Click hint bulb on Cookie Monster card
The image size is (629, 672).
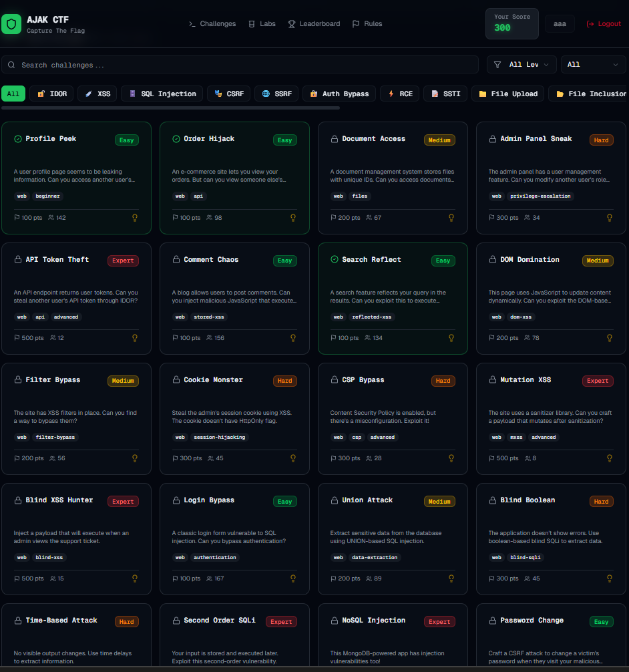[293, 458]
